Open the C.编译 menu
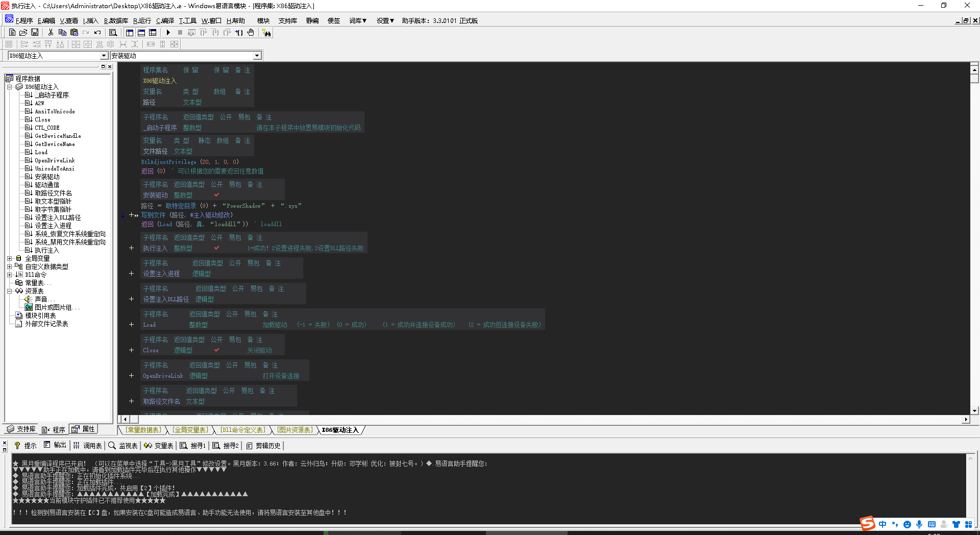The image size is (980, 535). click(x=165, y=21)
